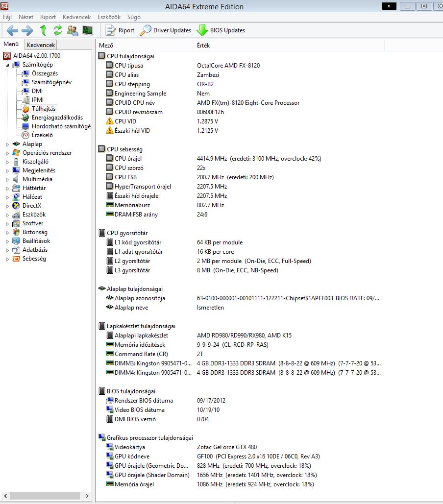This screenshot has height=504, width=443.
Task: Click the Videokártya display icon
Action: pos(110,447)
